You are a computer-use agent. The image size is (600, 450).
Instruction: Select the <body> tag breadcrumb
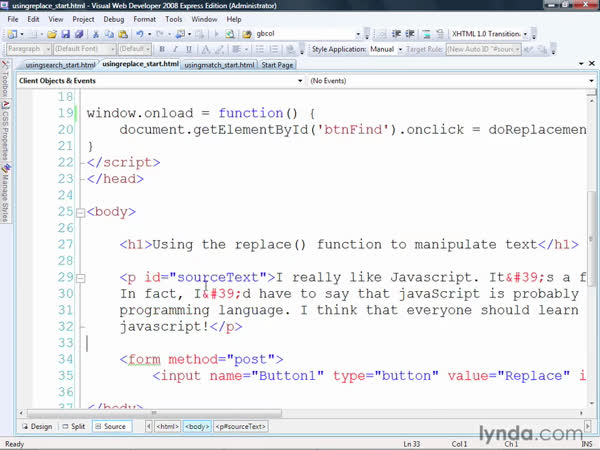[196, 426]
